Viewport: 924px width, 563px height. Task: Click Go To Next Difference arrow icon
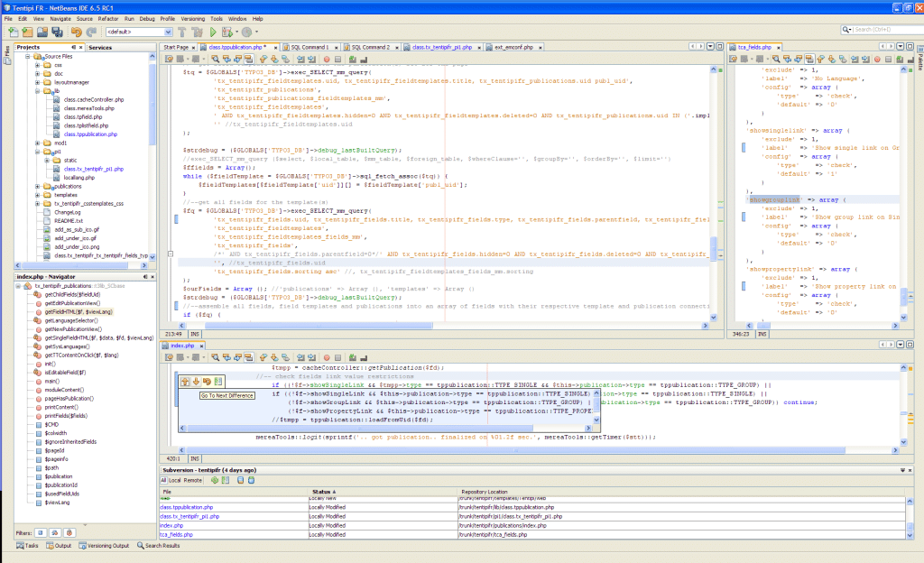196,382
